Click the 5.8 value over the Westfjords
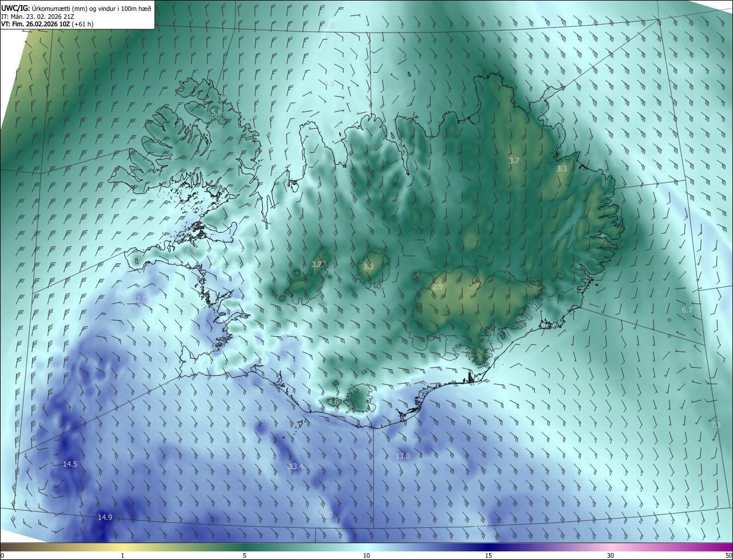This screenshot has height=560, width=733. (x=216, y=113)
